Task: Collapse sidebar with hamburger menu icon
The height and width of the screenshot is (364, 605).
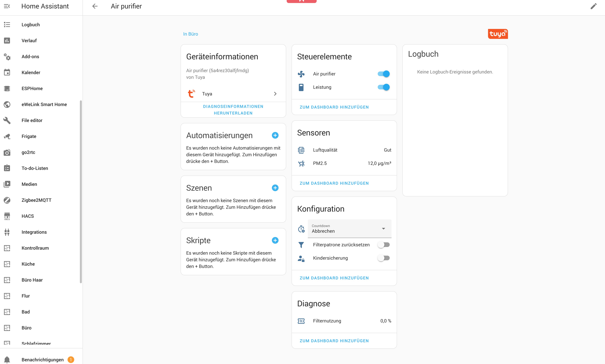Action: pyautogui.click(x=7, y=6)
